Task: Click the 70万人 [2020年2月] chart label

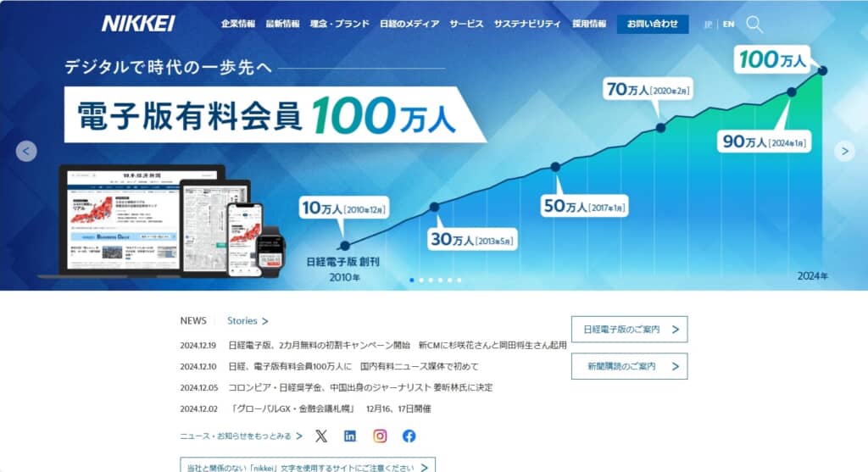Action: (648, 89)
